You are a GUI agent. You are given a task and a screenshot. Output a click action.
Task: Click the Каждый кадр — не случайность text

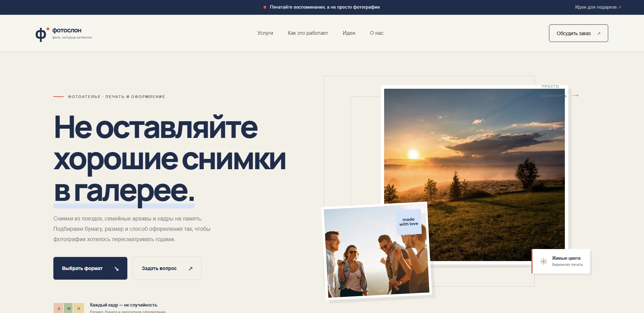[124, 305]
